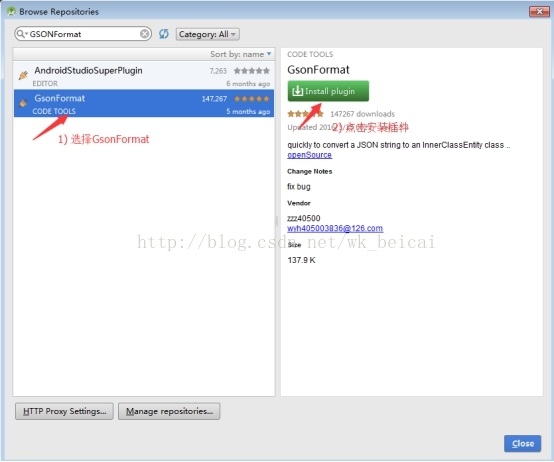Click the 7,263 download count

[x=218, y=71]
